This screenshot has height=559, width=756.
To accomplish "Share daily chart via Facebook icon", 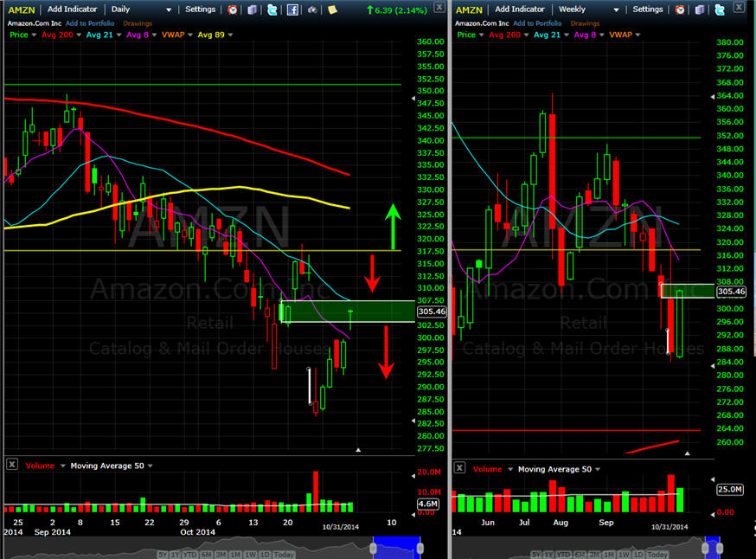I will [x=292, y=10].
